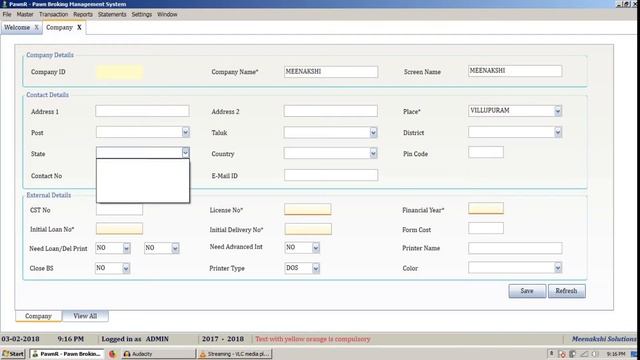Screen dimensions: 640x360
Task: Close the Welcome tab
Action: click(x=36, y=27)
